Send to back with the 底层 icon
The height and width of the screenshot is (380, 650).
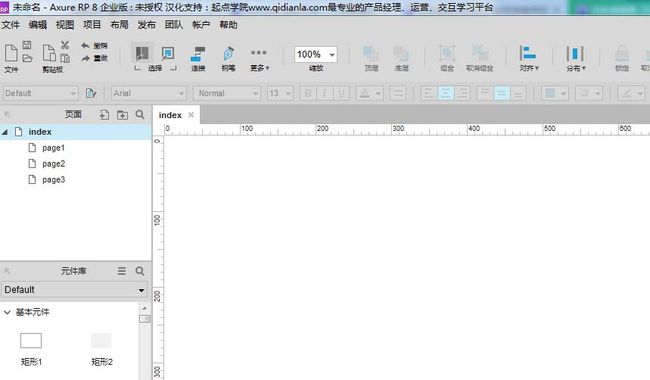pyautogui.click(x=401, y=58)
